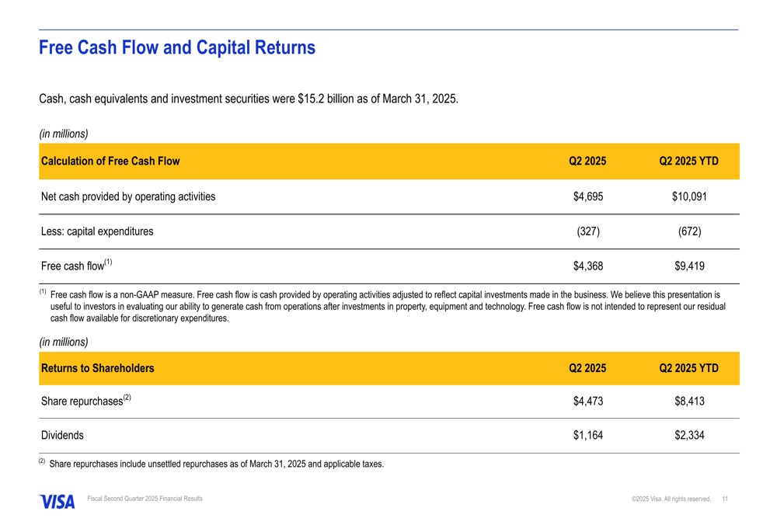Viewport: 777px width, 532px height.
Task: Select the Less: capital expenditures row label
Action: (x=97, y=231)
